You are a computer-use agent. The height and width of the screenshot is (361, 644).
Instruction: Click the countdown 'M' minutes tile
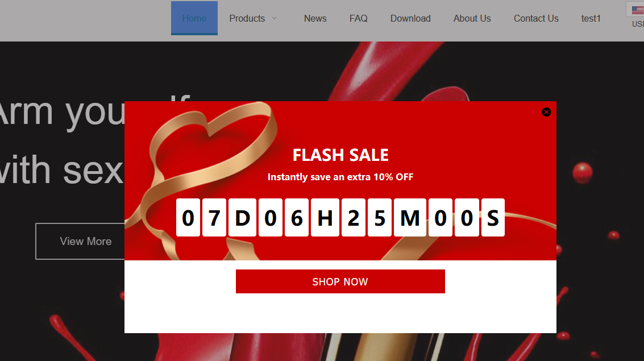(x=409, y=217)
